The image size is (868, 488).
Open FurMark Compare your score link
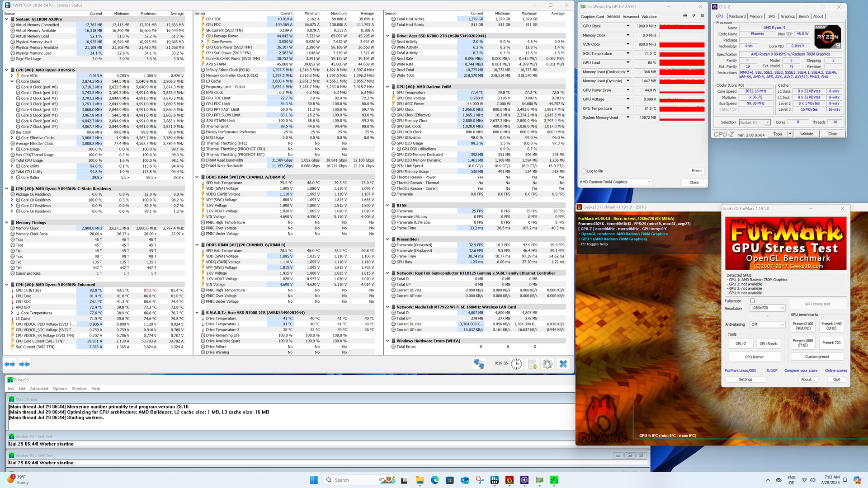point(800,371)
